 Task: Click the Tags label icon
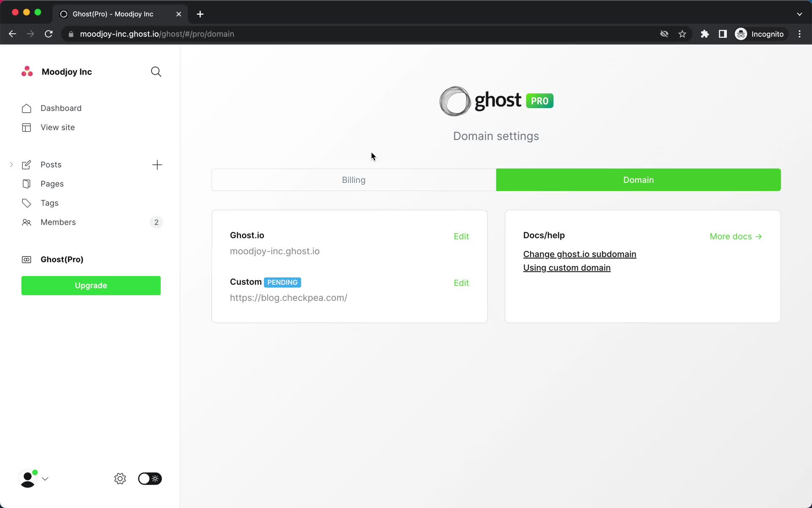click(x=26, y=203)
